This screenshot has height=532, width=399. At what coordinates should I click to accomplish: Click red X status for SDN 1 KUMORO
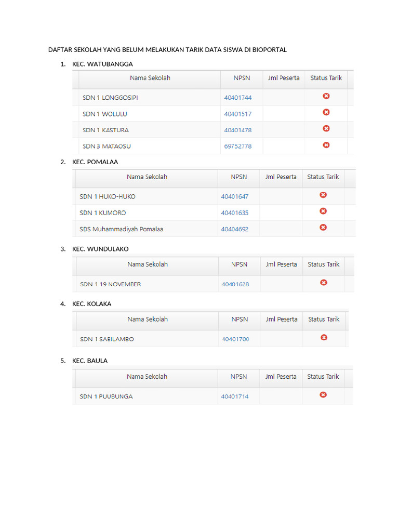(x=323, y=211)
